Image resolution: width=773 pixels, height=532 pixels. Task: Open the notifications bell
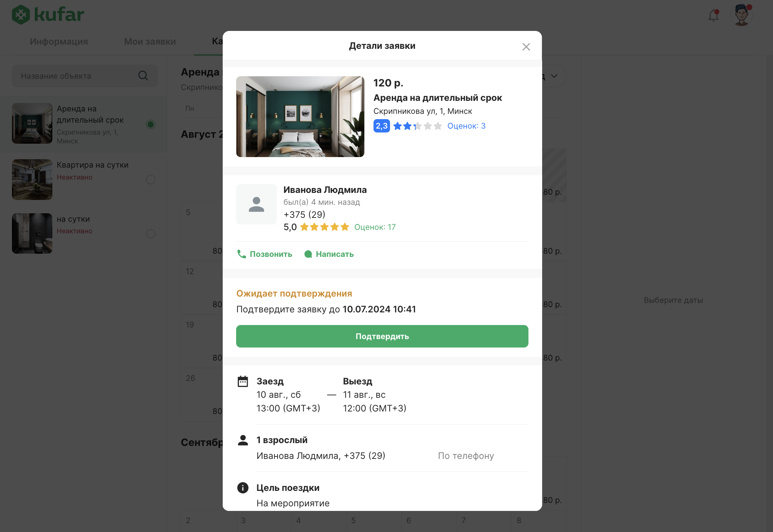pos(714,15)
